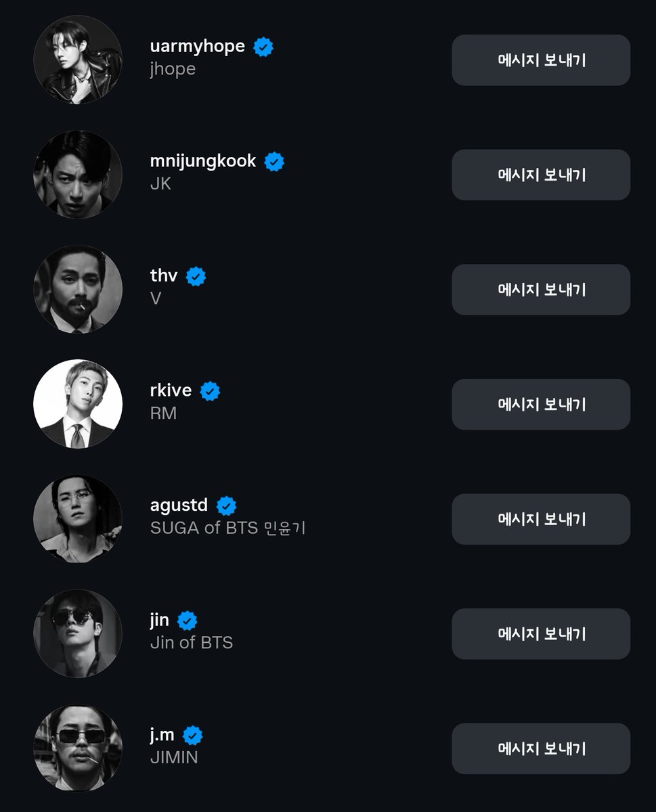Click verified badge beside mnijungkook

coord(274,162)
